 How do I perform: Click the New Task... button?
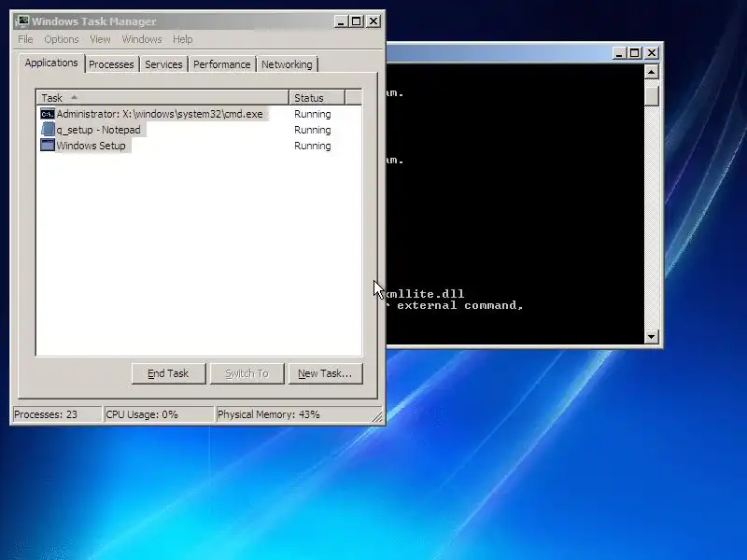tap(325, 374)
